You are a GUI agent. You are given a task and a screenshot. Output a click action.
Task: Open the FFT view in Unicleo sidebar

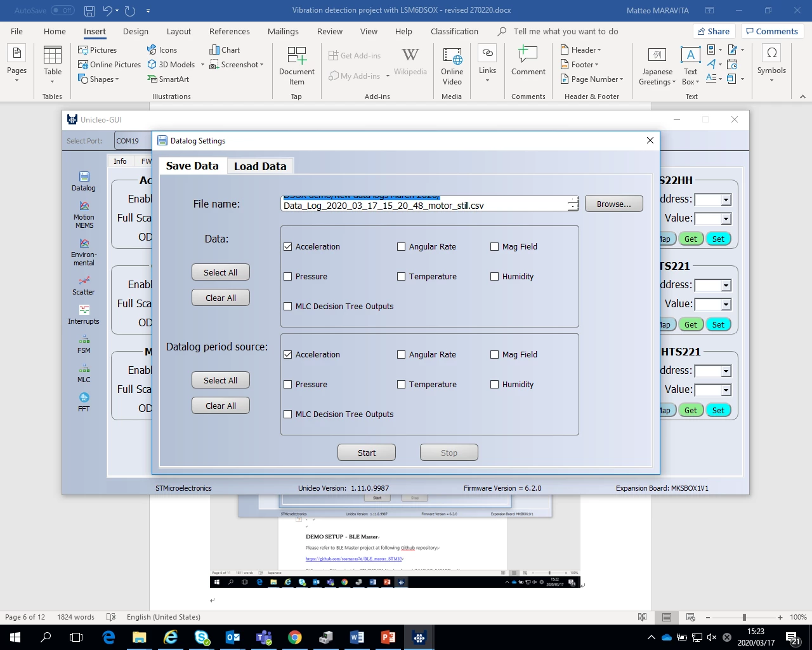coord(84,402)
